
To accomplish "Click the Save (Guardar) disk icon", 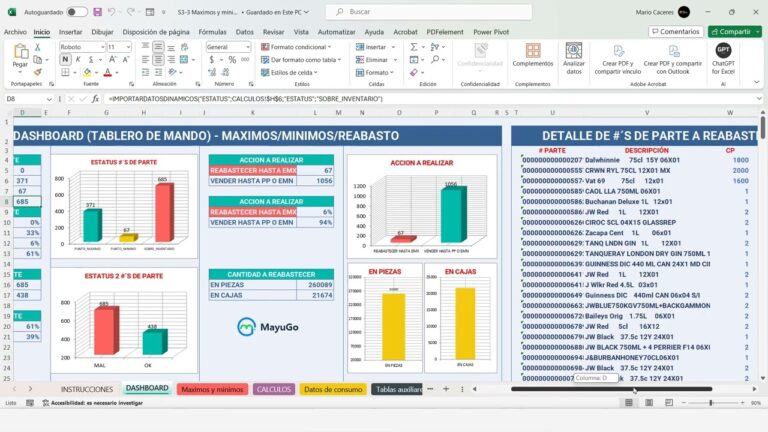I will 97,12.
